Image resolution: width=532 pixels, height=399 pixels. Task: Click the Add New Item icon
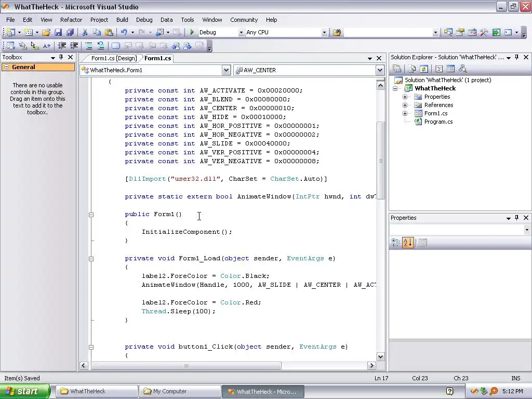point(29,32)
